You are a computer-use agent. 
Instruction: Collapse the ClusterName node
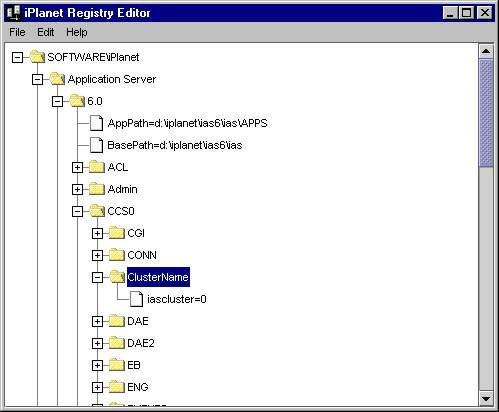click(97, 277)
